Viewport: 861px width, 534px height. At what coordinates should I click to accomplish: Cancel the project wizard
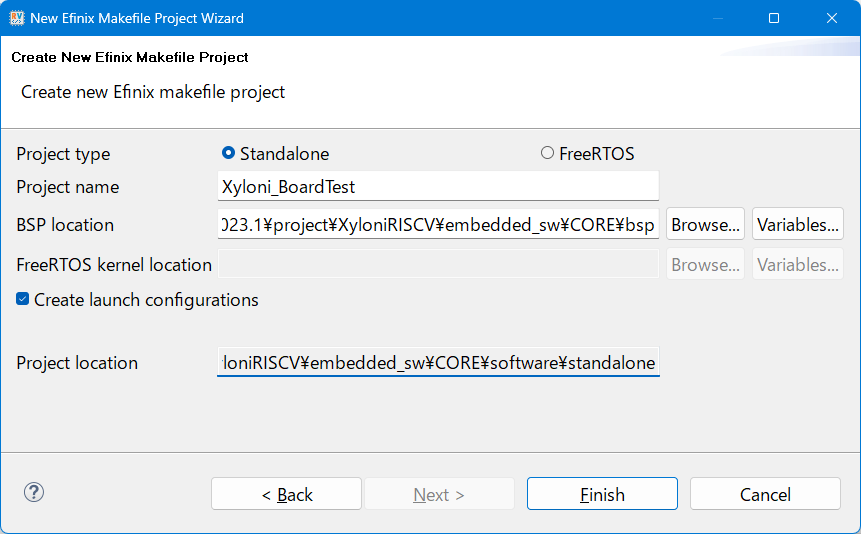point(765,494)
